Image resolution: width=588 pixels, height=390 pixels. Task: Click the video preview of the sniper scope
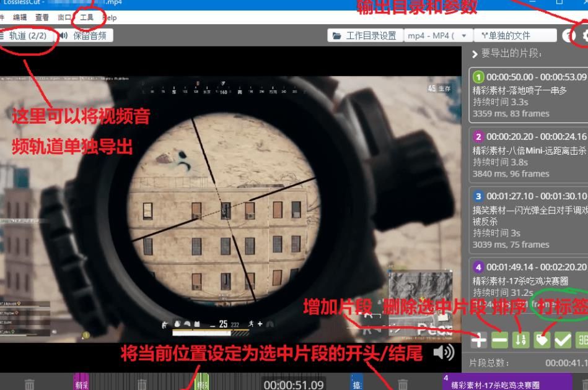pyautogui.click(x=230, y=210)
